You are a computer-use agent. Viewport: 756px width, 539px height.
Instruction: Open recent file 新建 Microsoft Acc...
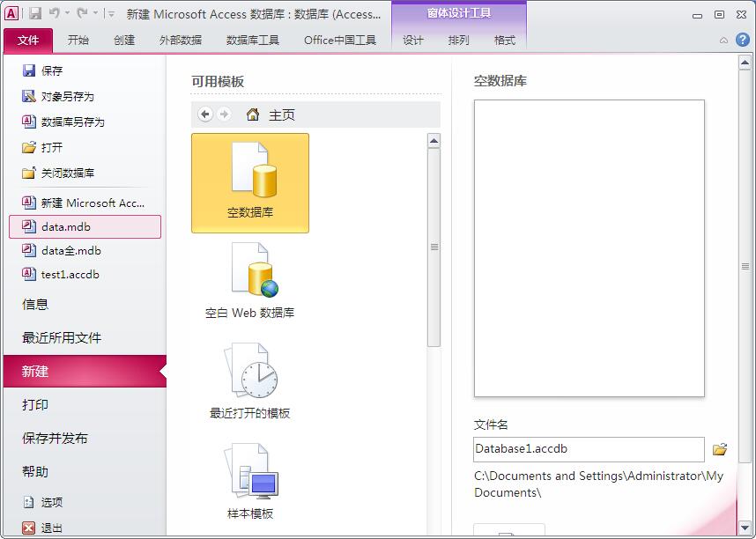tap(84, 203)
